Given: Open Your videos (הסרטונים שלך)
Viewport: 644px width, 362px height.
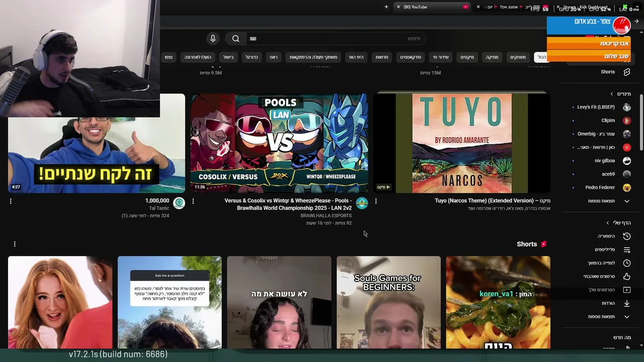Looking at the screenshot, I should 609,290.
